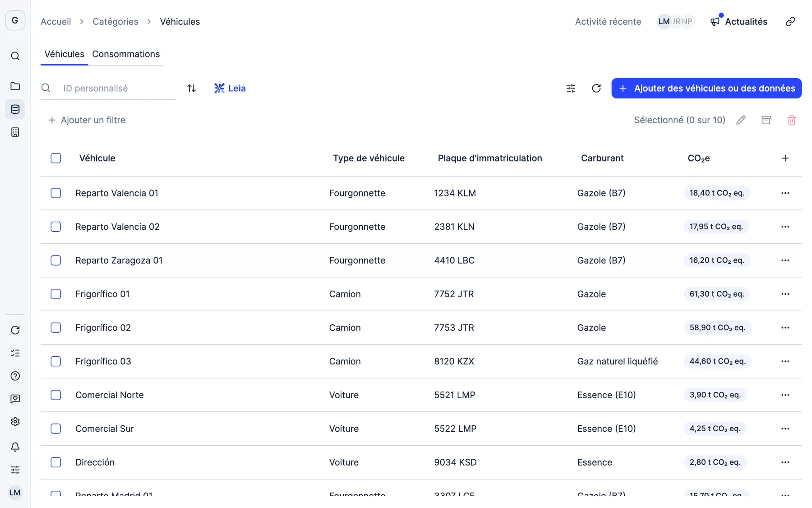Open the folder icon in sidebar
The height and width of the screenshot is (508, 812).
coord(15,86)
